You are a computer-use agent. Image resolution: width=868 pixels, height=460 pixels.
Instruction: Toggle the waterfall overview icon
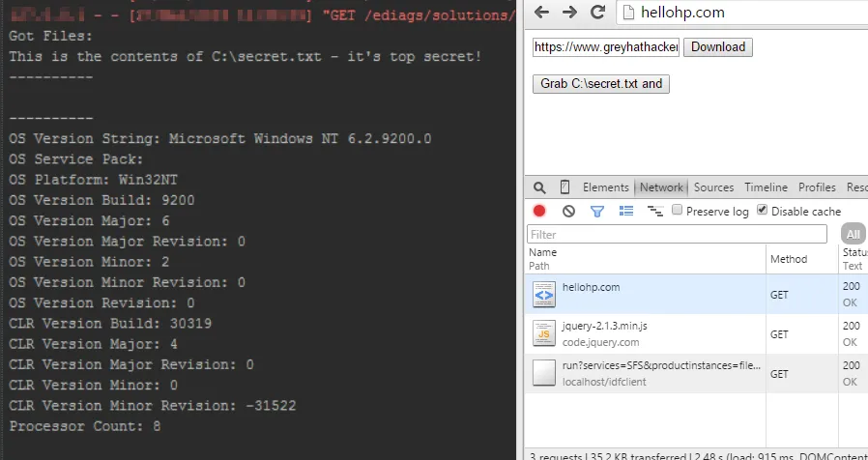pyautogui.click(x=654, y=211)
